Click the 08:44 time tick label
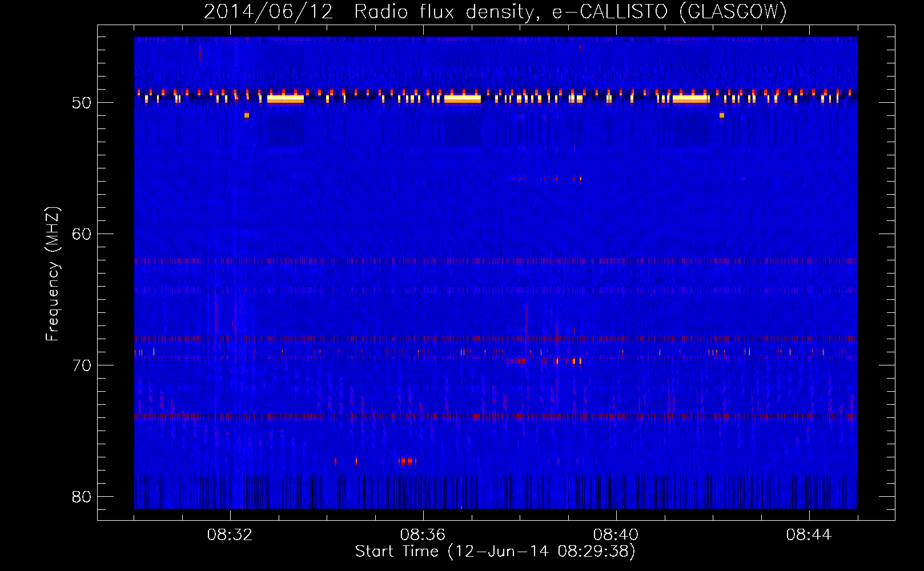The width and height of the screenshot is (924, 571). pyautogui.click(x=809, y=535)
